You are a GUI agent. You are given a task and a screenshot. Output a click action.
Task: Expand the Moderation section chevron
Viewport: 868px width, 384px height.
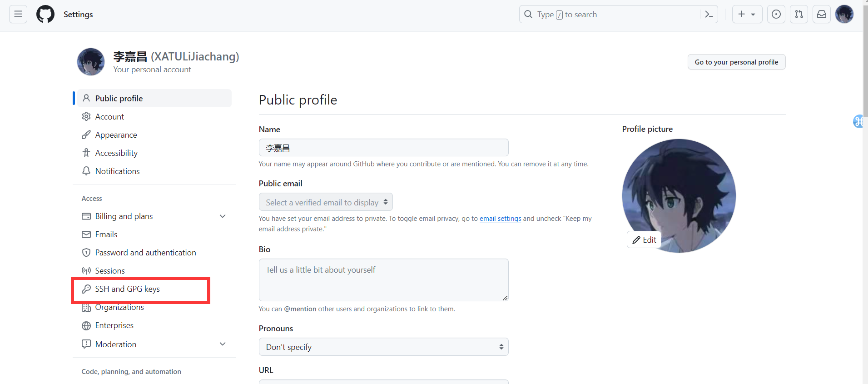tap(223, 344)
